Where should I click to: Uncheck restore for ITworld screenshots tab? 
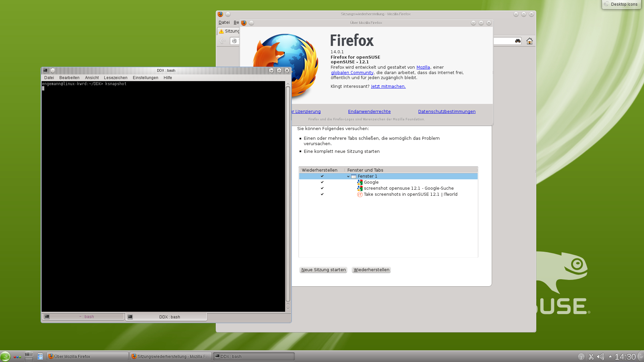(x=322, y=194)
